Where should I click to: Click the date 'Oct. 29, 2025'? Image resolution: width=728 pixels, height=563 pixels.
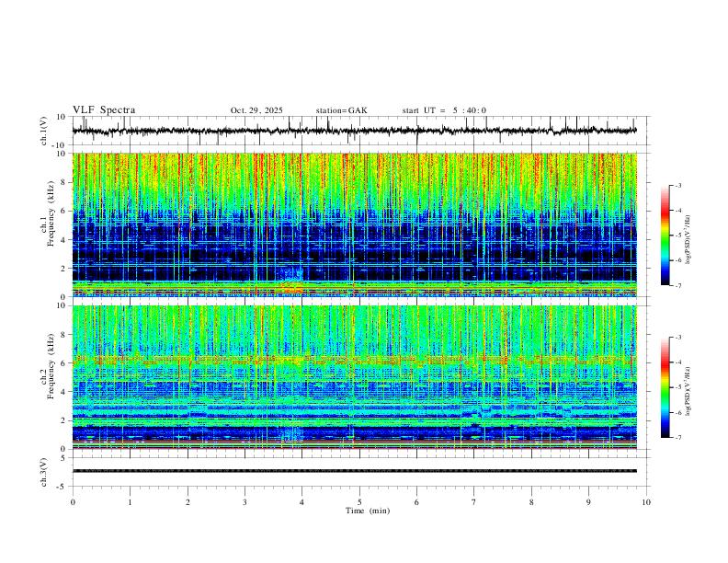(256, 110)
